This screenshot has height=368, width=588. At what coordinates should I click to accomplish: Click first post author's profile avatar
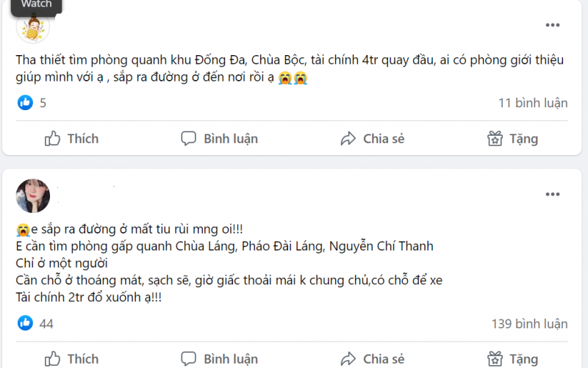(33, 29)
